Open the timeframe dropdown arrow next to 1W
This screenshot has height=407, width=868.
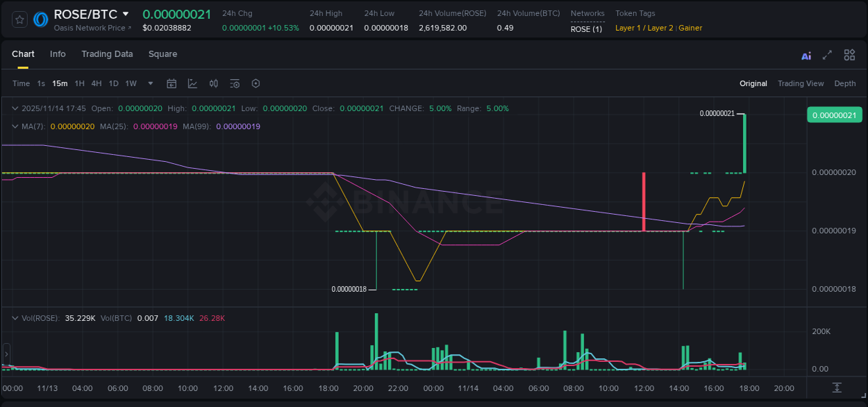coord(149,83)
